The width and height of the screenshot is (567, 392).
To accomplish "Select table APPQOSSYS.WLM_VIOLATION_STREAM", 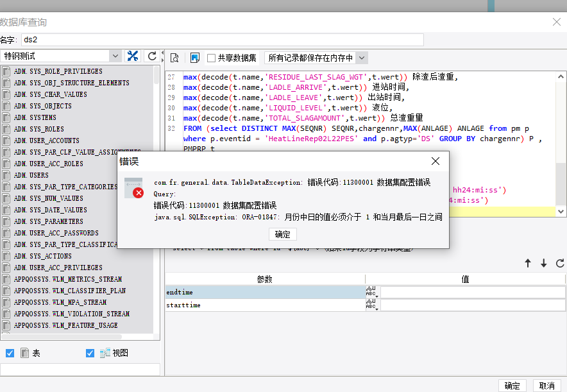I will [72, 314].
